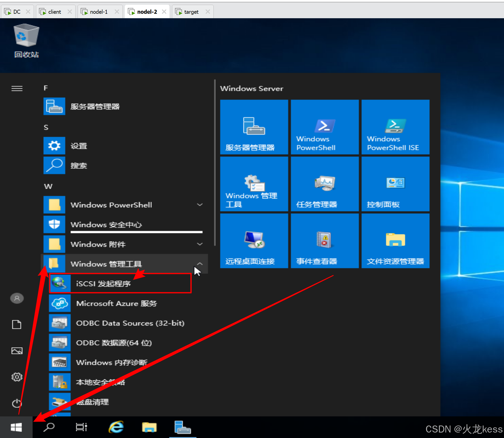Screen dimensions: 504x438
Task: Open 设置 from the app list
Action: click(79, 146)
